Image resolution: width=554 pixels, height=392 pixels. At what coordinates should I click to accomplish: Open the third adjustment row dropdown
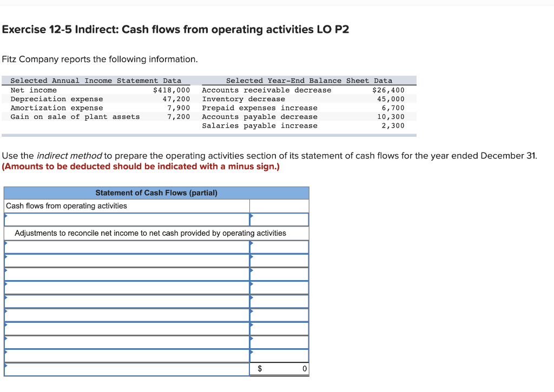pos(124,274)
